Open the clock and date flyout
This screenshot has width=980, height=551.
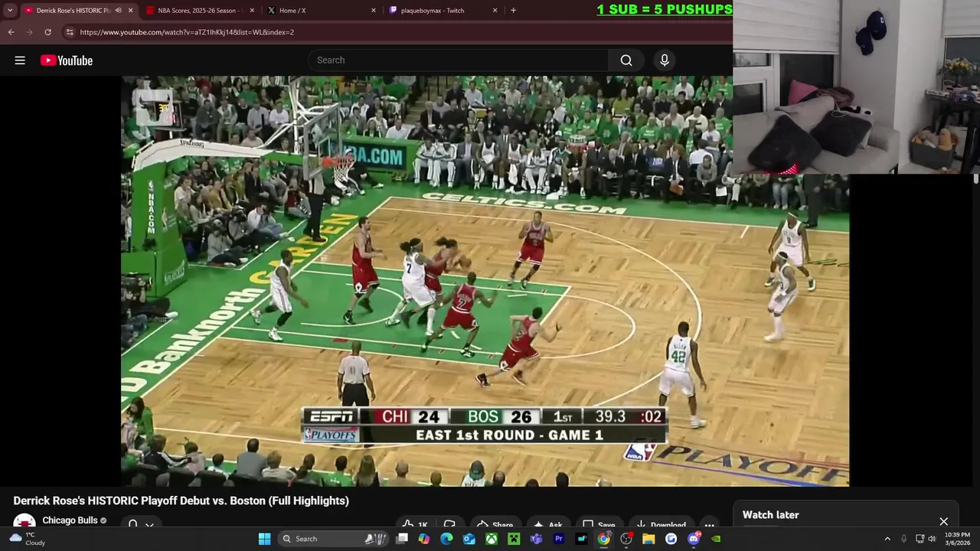(957, 539)
